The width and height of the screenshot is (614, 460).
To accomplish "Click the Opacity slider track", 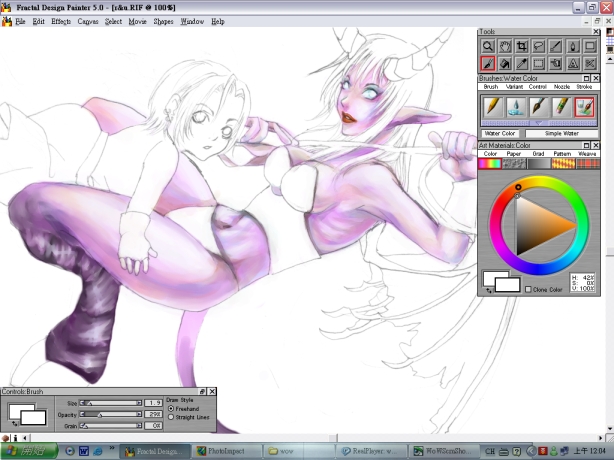I will coord(111,414).
